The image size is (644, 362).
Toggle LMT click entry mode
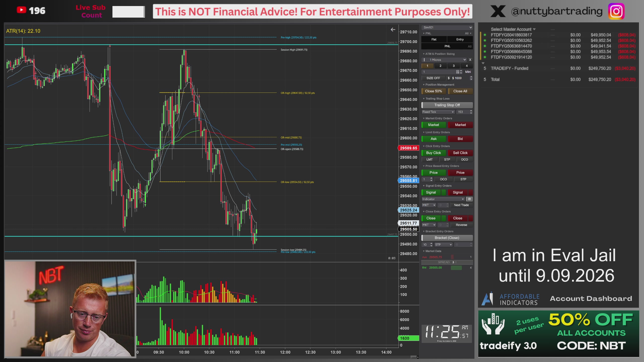pyautogui.click(x=430, y=160)
